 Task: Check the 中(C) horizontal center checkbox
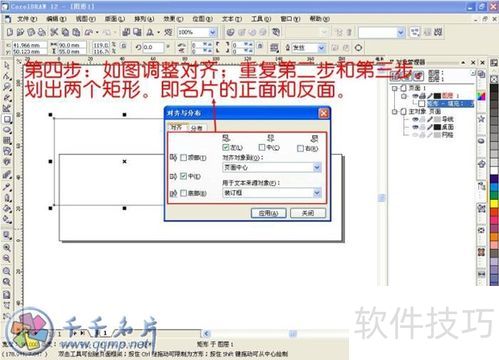pos(262,147)
